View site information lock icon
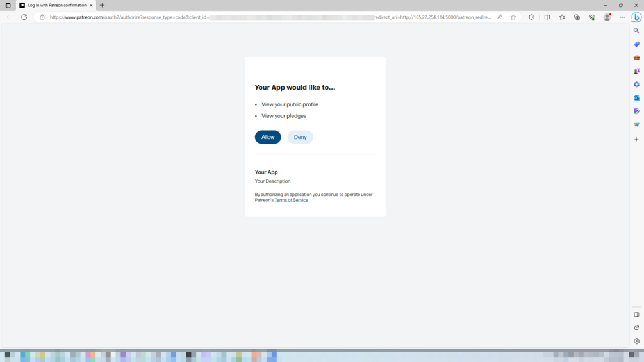The height and width of the screenshot is (362, 644). click(42, 17)
